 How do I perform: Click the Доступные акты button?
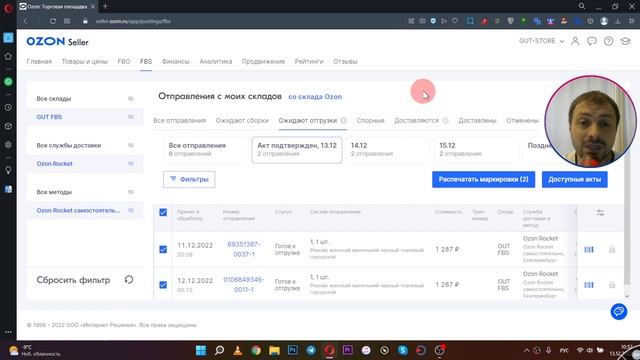coord(574,179)
